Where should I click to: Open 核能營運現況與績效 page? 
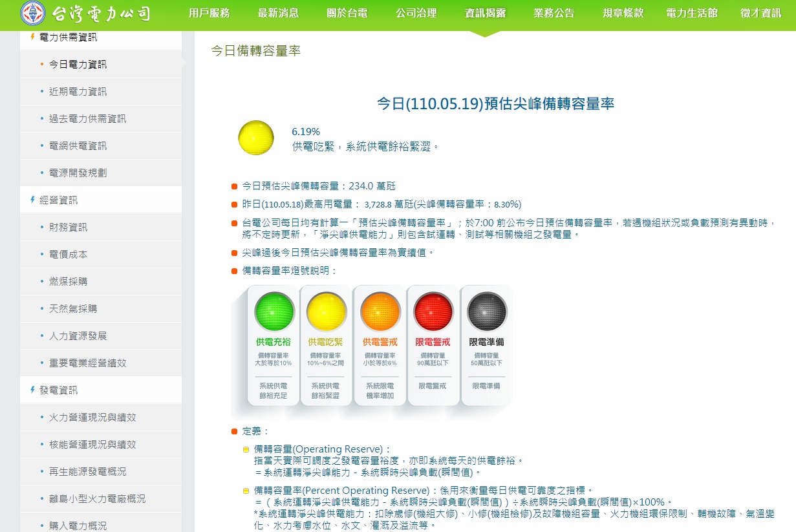click(x=92, y=445)
